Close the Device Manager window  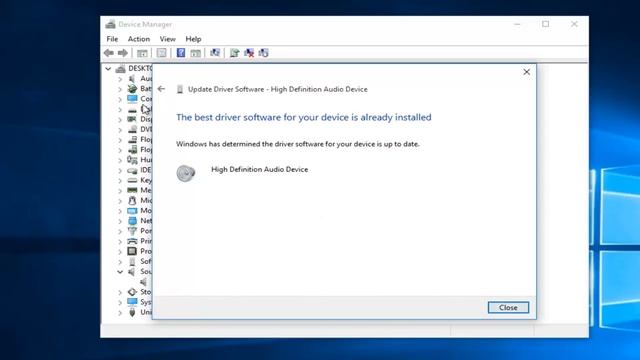pyautogui.click(x=574, y=24)
